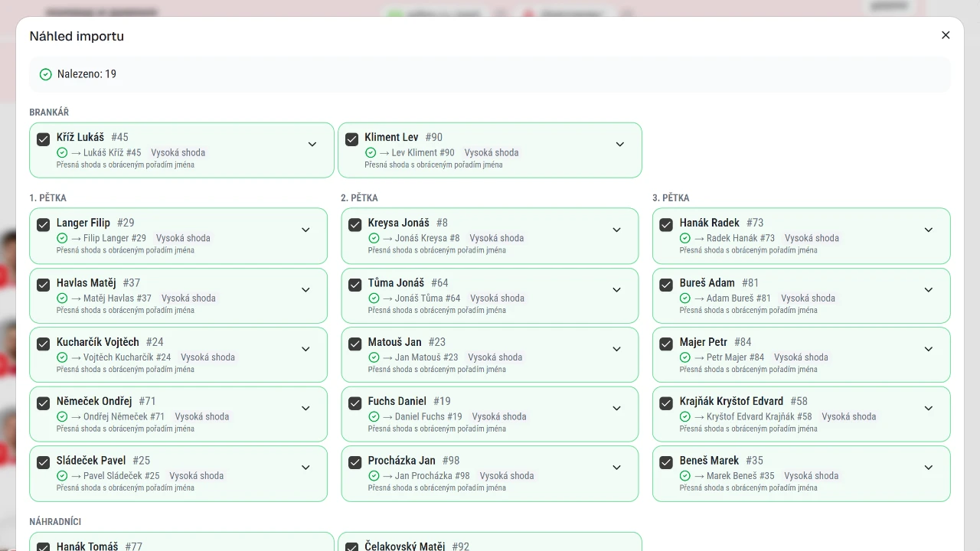Viewport: 980px width, 551px height.
Task: Expand the Beneš Marek row chevron
Action: (x=929, y=467)
